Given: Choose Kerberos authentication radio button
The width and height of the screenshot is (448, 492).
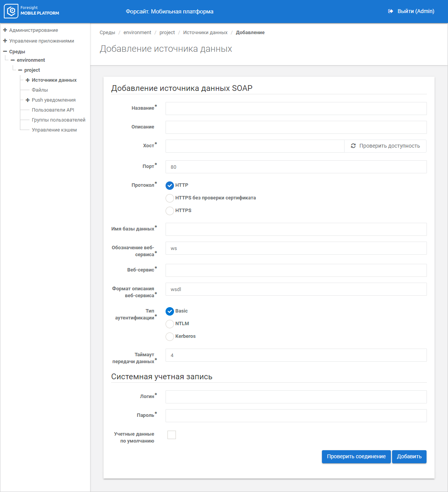Looking at the screenshot, I should (170, 337).
